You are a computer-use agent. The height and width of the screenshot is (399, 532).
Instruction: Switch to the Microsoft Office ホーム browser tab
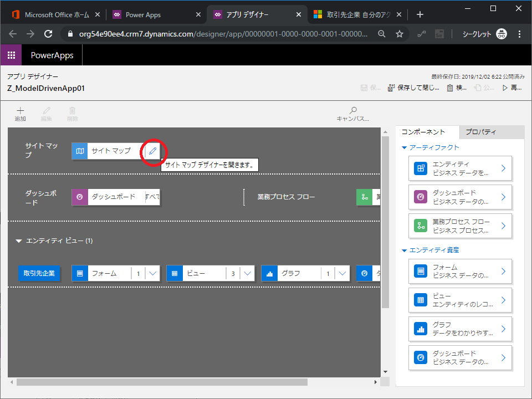(x=57, y=14)
